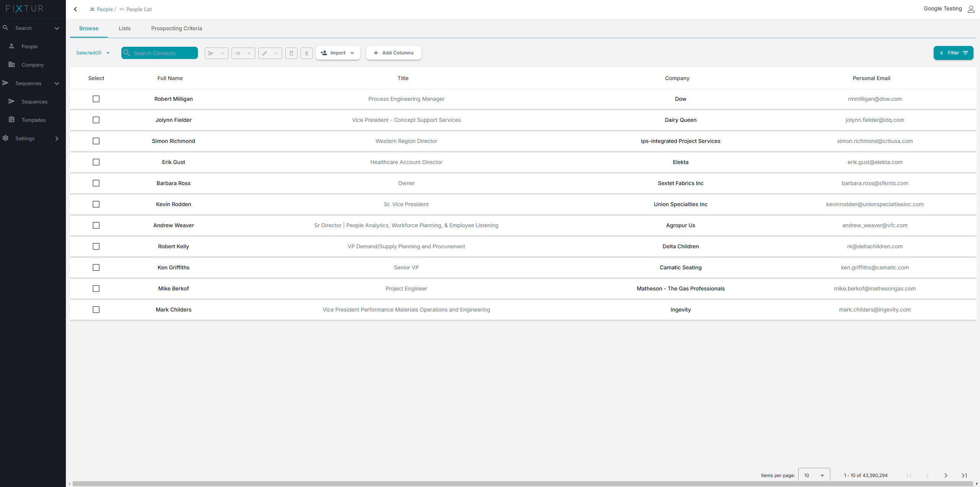
Task: Click the Sequences group paper plane icon
Action: click(5, 83)
